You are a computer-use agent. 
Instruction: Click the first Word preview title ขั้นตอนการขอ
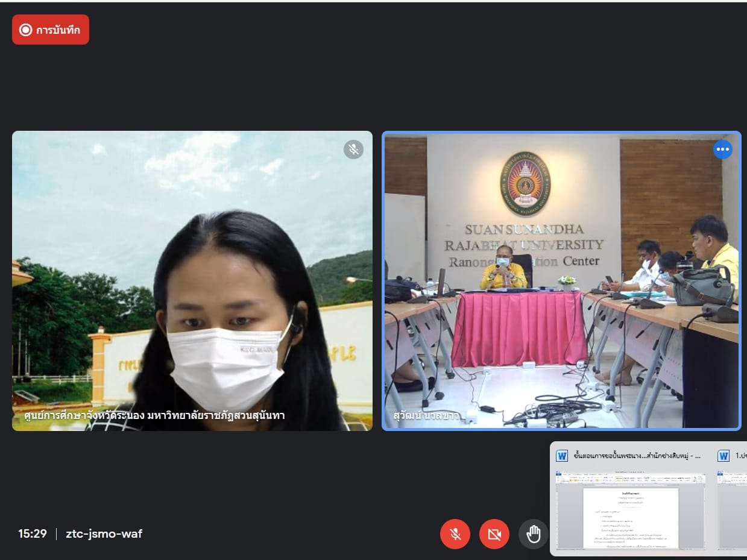[636, 456]
